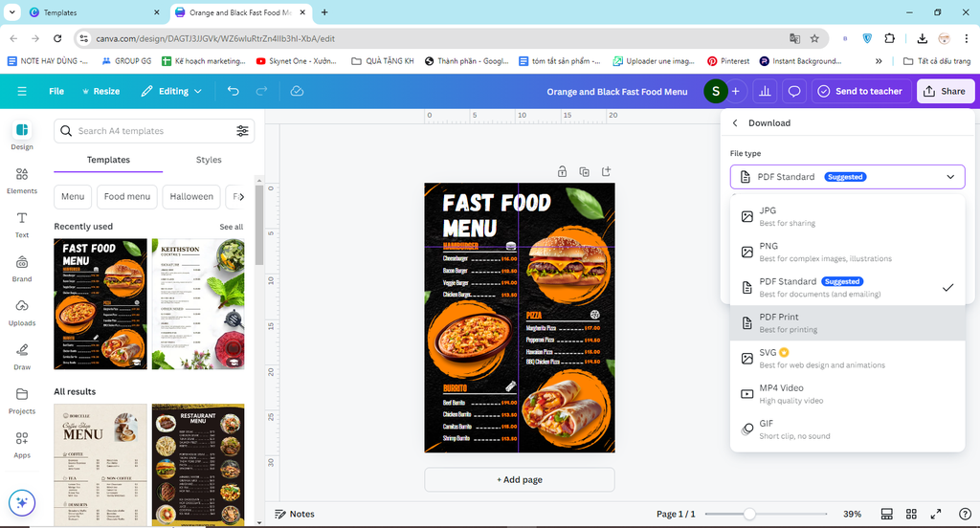This screenshot has height=528, width=980.
Task: Filter templates by Food menu chip
Action: click(x=127, y=196)
